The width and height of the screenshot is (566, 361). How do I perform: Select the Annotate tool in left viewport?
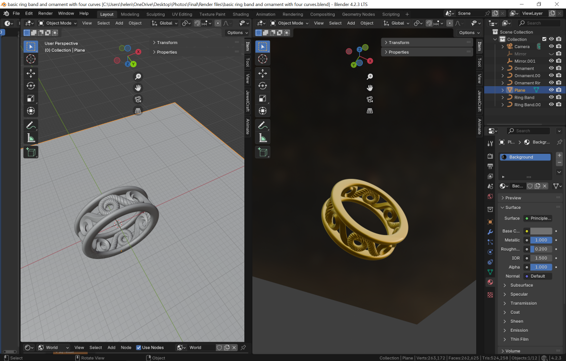[31, 125]
